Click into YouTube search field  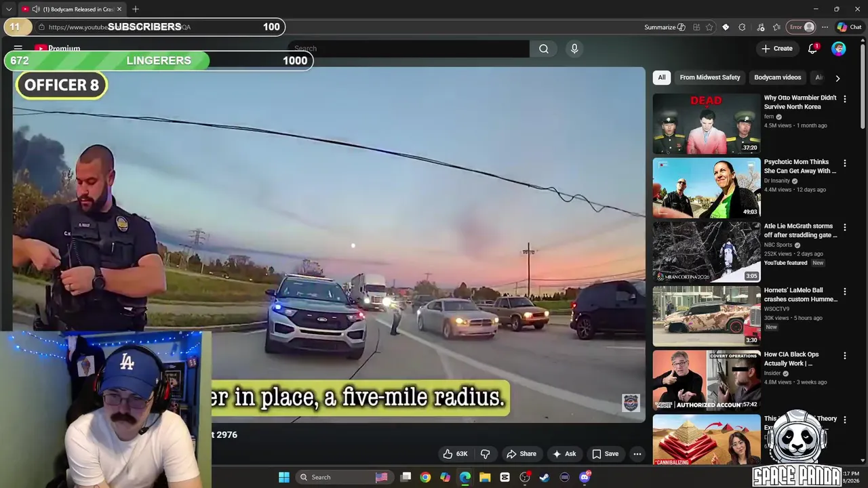(408, 49)
